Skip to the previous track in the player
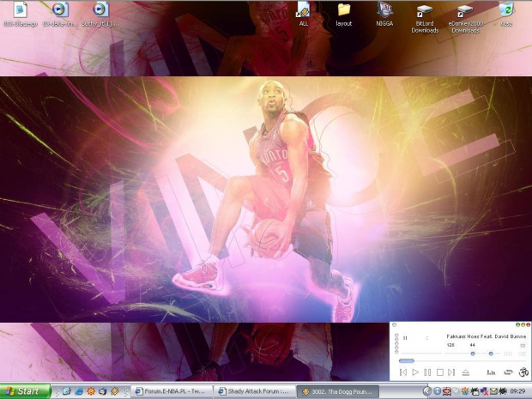 tap(403, 372)
